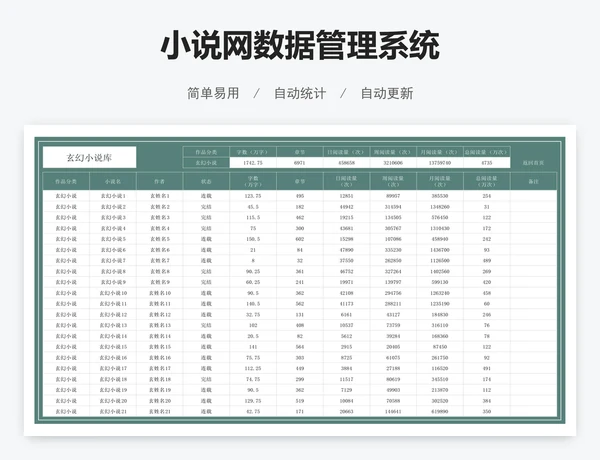
Task: Click the 返回首页 return home button
Action: pyautogui.click(x=532, y=162)
